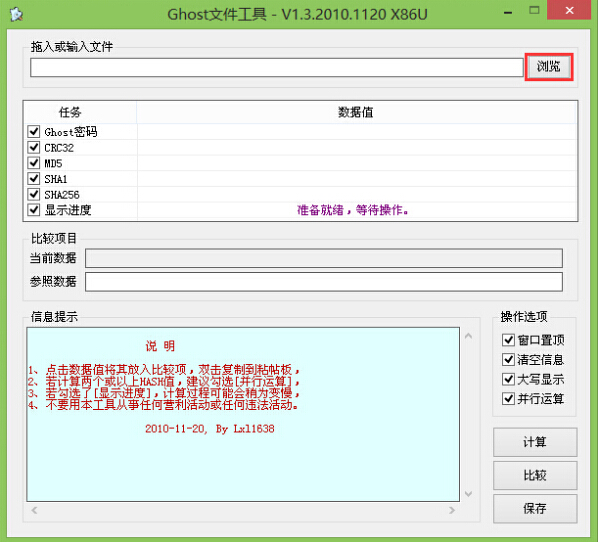This screenshot has height=543, width=598.
Task: Click the 参照数据 reference input field
Action: click(x=323, y=281)
